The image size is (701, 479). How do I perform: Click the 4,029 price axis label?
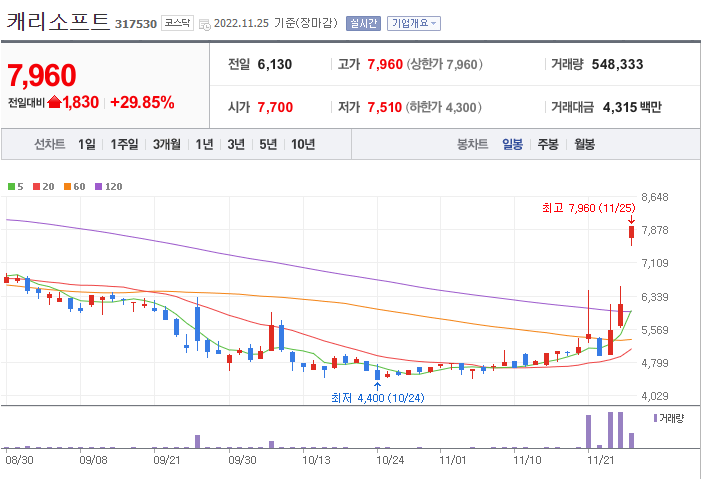[x=655, y=396]
